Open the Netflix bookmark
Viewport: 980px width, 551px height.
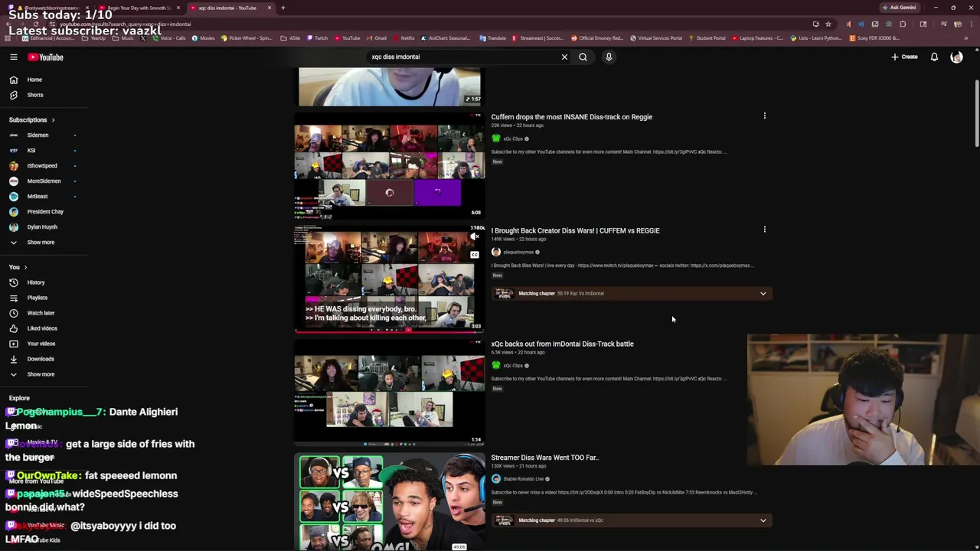pos(403,38)
